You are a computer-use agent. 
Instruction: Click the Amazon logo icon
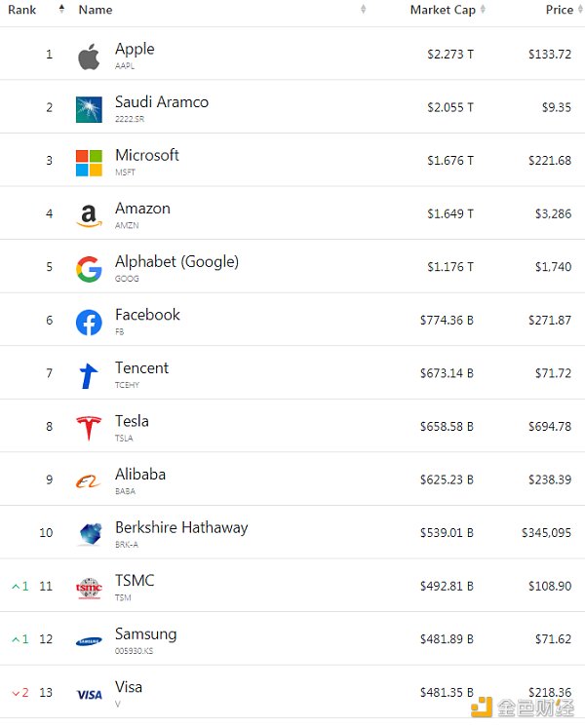click(89, 215)
